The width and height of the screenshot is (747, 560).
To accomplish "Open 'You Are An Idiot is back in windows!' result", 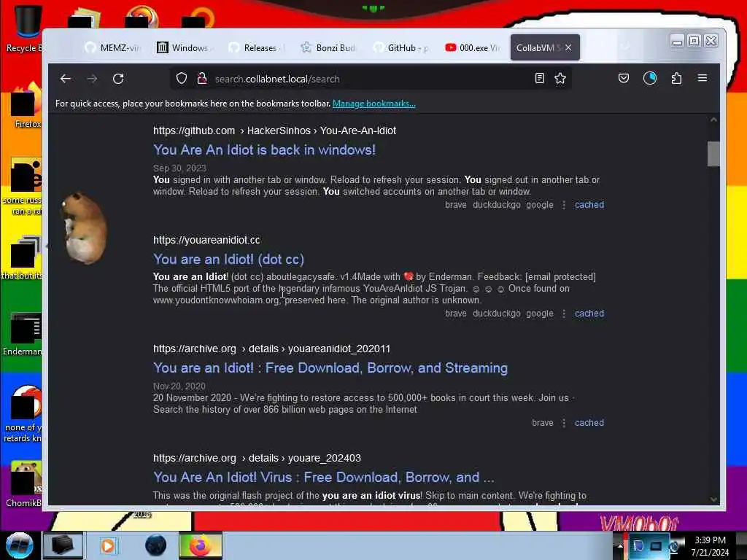I will coord(264,150).
